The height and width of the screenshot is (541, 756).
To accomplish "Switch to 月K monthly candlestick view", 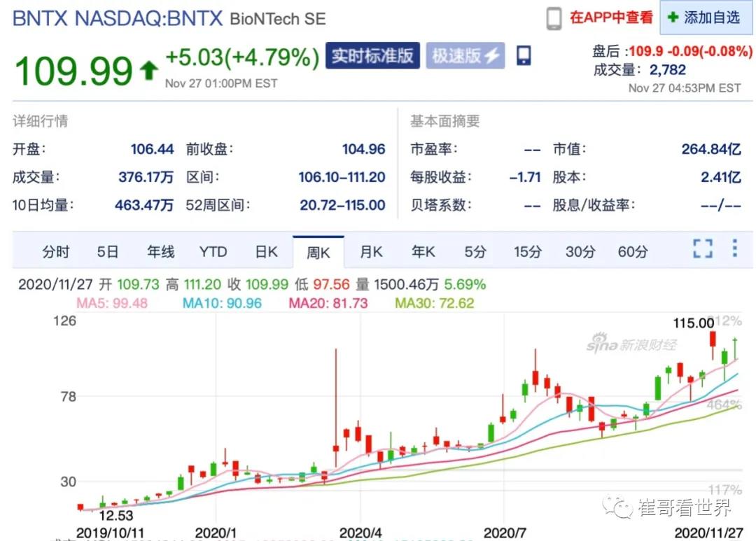I will (371, 252).
